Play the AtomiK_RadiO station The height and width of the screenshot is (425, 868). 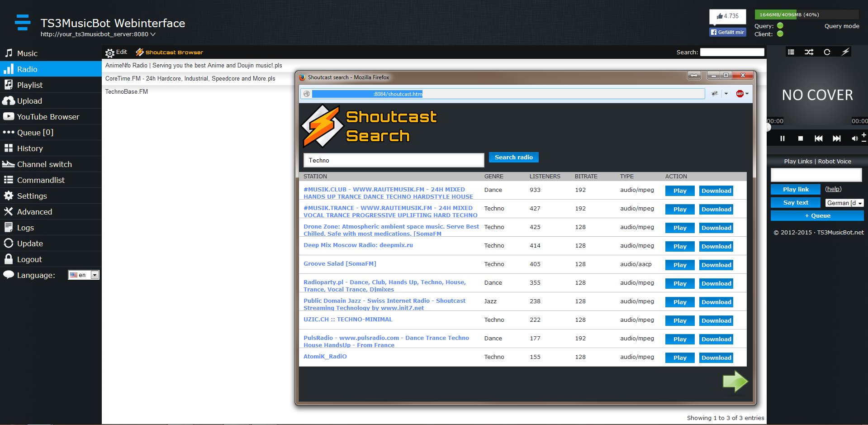(680, 358)
